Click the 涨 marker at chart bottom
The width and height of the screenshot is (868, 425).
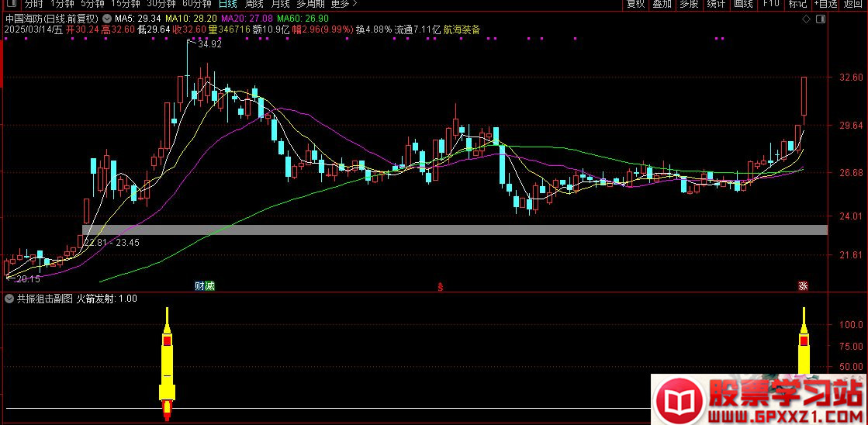804,286
